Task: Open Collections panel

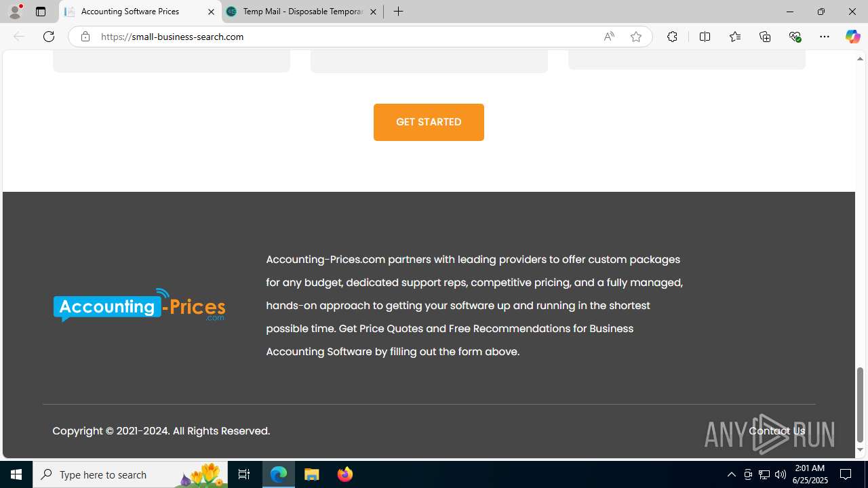Action: 765,37
